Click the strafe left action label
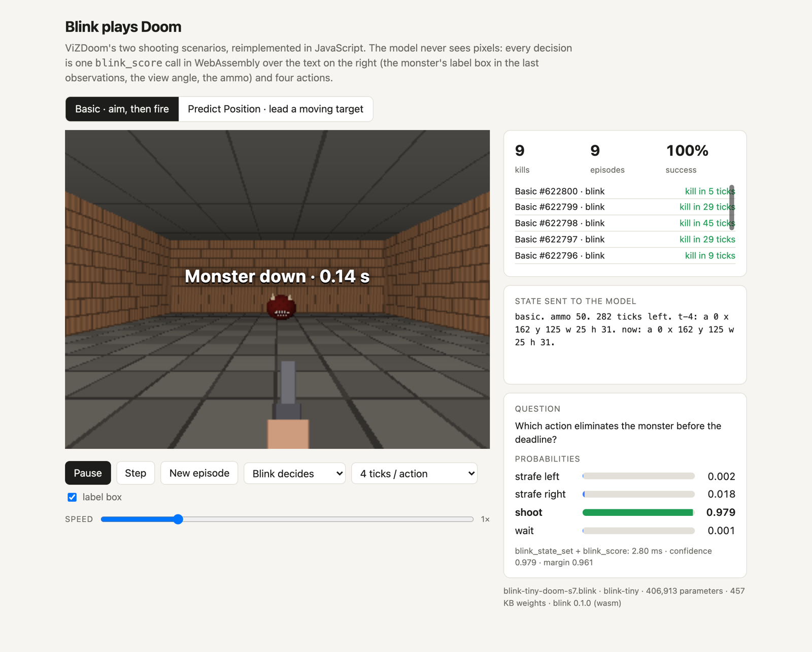This screenshot has height=652, width=812. click(537, 476)
